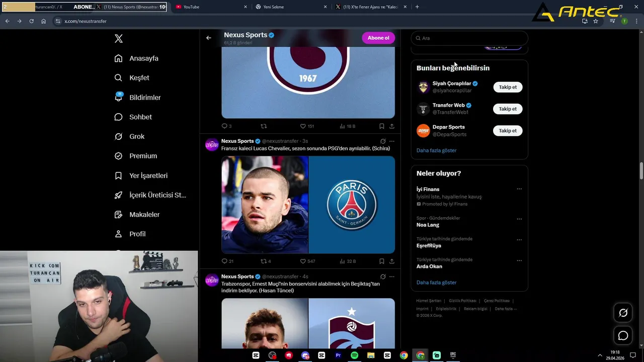Open Grok action on Lucas Chevalier post
The image size is (644, 362).
[383, 141]
